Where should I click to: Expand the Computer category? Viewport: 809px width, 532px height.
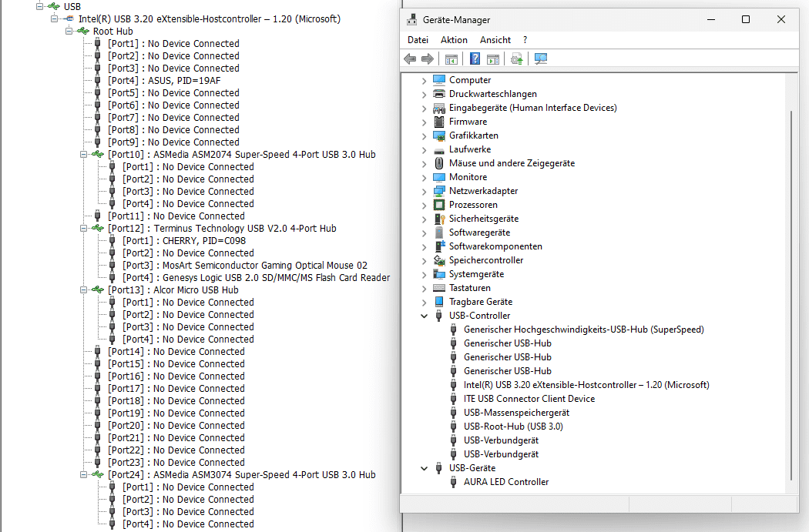click(424, 80)
